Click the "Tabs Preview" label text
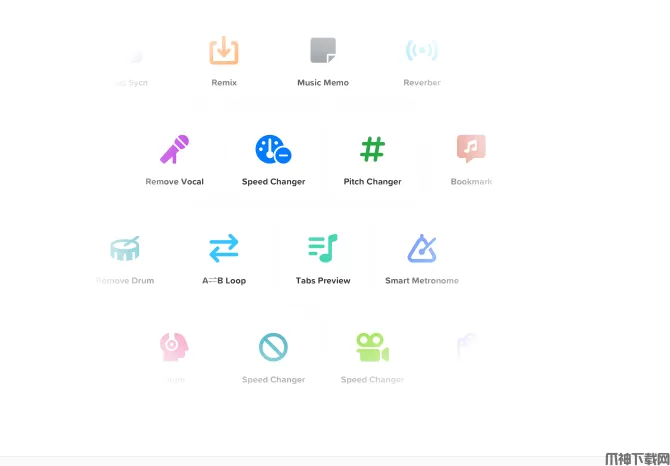Screen dimensions: 670x466 point(323,281)
